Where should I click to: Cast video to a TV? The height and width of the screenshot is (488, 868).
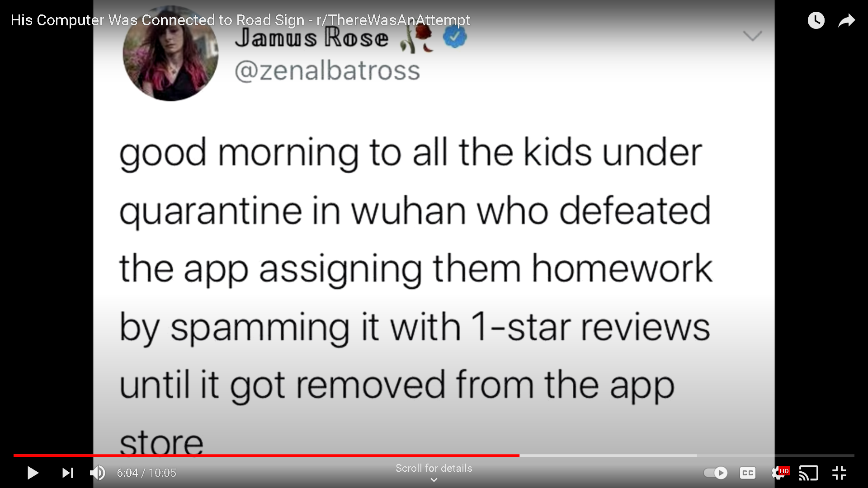pos(809,473)
